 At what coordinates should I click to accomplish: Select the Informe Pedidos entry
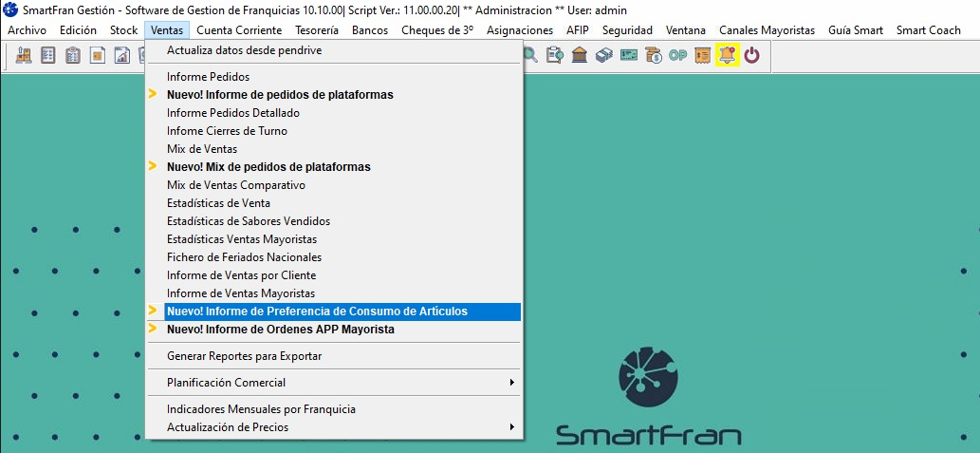tap(334, 77)
